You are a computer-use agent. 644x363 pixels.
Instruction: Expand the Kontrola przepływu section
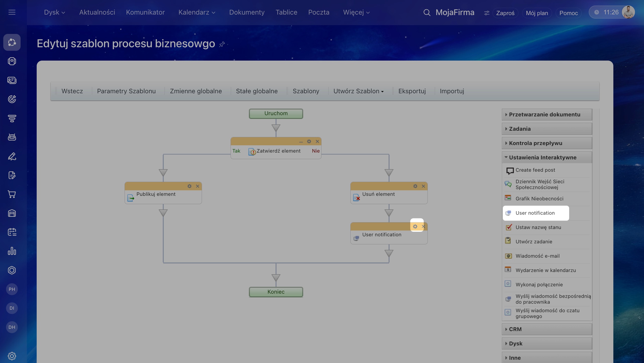[535, 143]
